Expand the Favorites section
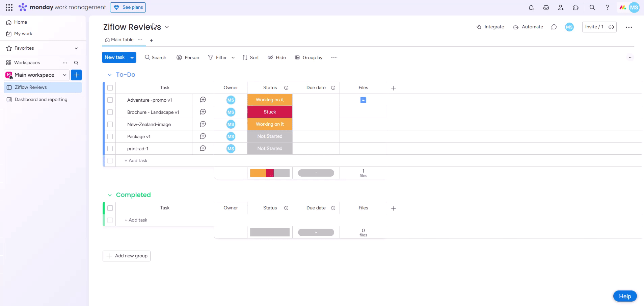This screenshot has height=306, width=644. (76, 48)
